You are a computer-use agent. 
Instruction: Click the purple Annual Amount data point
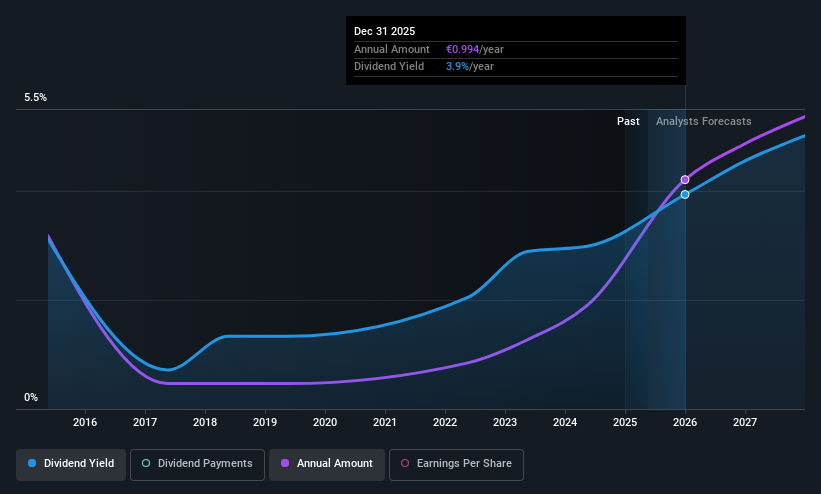tap(685, 180)
